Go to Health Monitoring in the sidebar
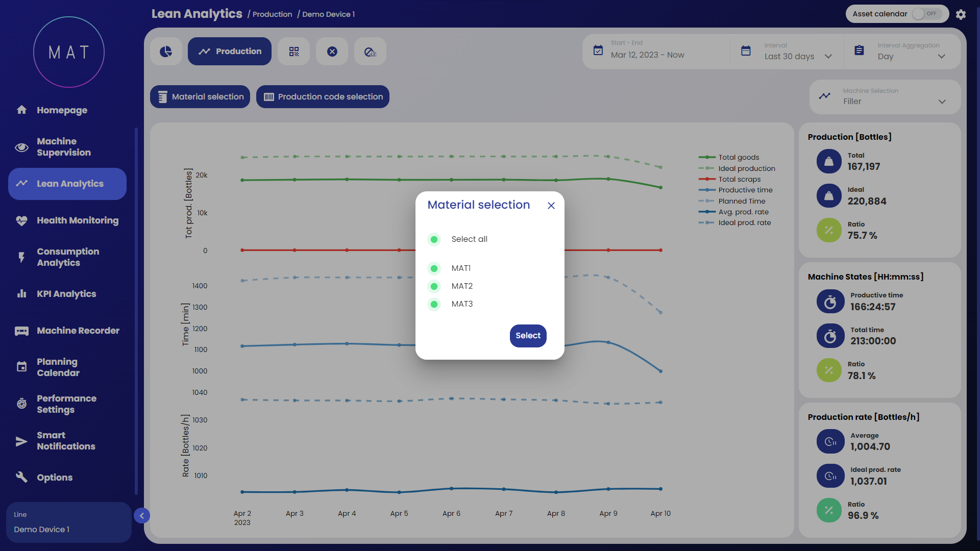Viewport: 980px width, 551px height. click(77, 220)
